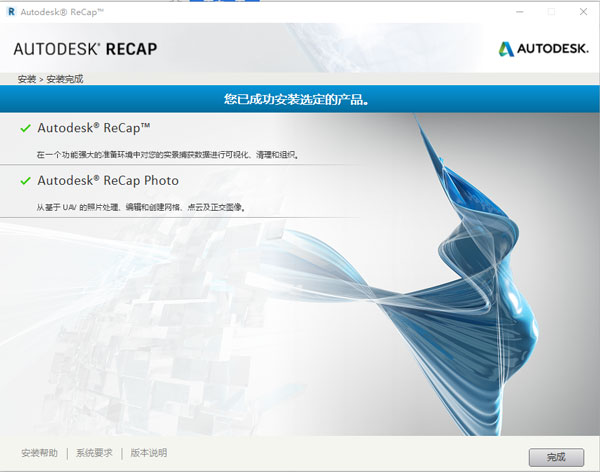Click the green checkmark beside Autodesk ReCap
The height and width of the screenshot is (472, 600).
[x=25, y=128]
